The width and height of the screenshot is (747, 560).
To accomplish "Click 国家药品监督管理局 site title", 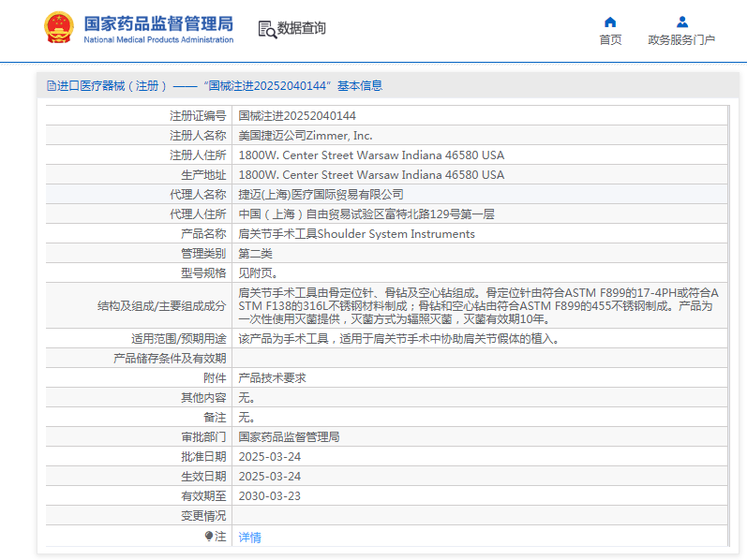I will (158, 23).
